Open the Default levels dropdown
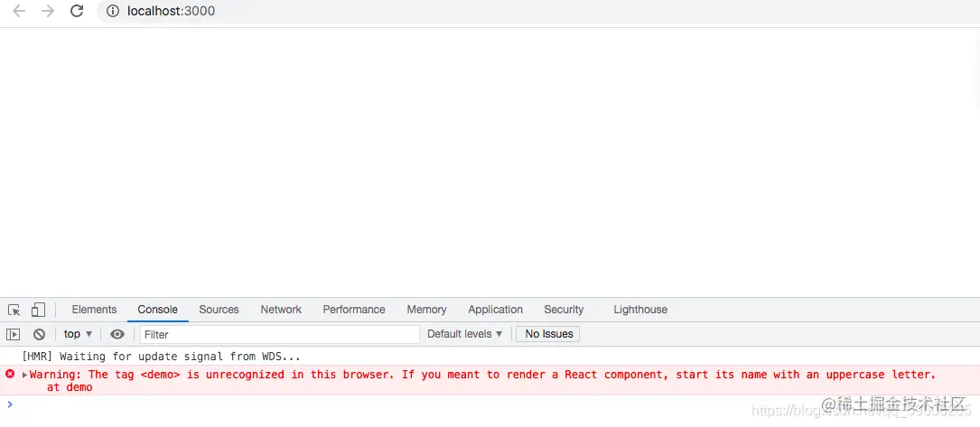 [465, 334]
